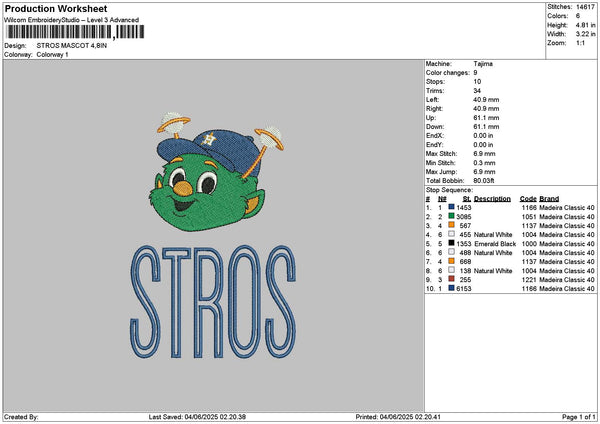Click the white swatch beside 138 stitches
The width and height of the screenshot is (600, 424).
[452, 270]
